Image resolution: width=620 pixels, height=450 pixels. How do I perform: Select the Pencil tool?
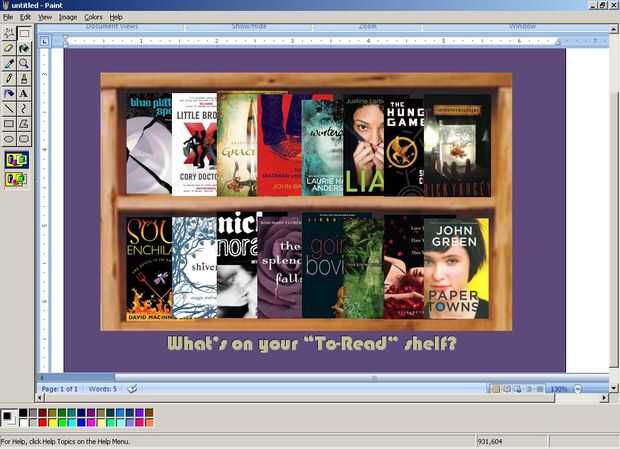pos(9,78)
